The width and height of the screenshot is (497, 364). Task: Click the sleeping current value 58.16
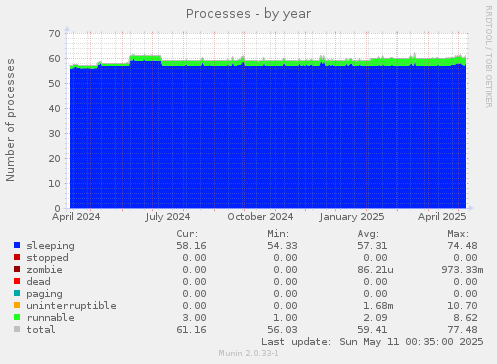(x=191, y=246)
